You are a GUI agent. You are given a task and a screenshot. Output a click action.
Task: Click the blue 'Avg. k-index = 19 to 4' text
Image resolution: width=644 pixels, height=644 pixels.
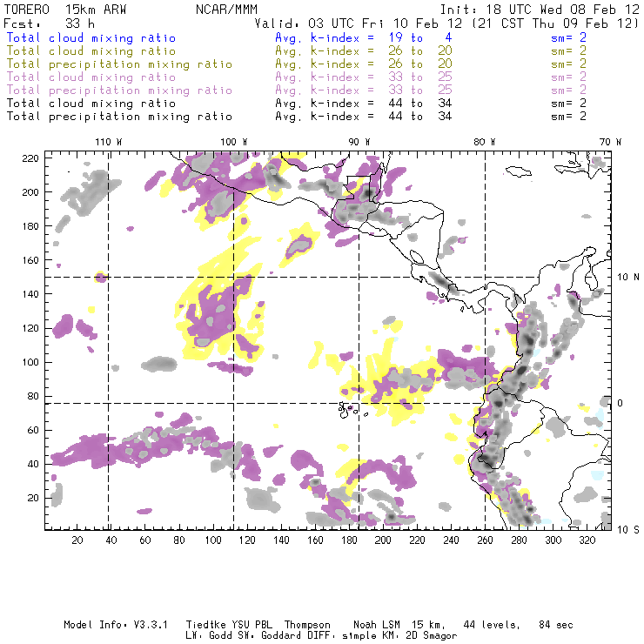click(364, 37)
